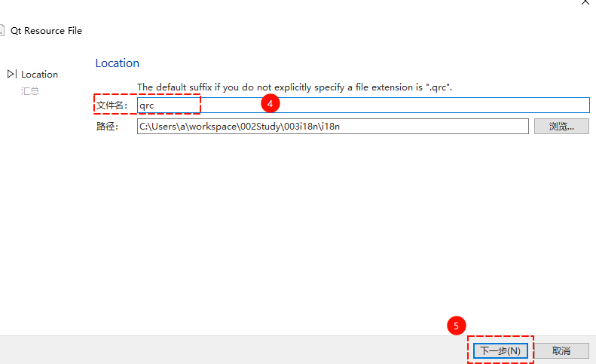Click the 文件名 label

(112, 106)
